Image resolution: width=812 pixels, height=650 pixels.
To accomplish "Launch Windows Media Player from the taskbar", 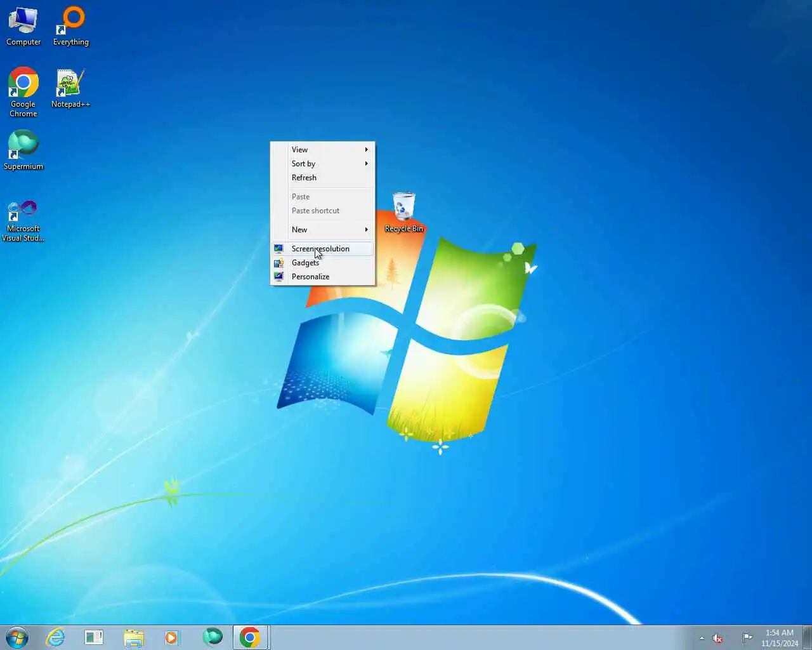I will 172,637.
